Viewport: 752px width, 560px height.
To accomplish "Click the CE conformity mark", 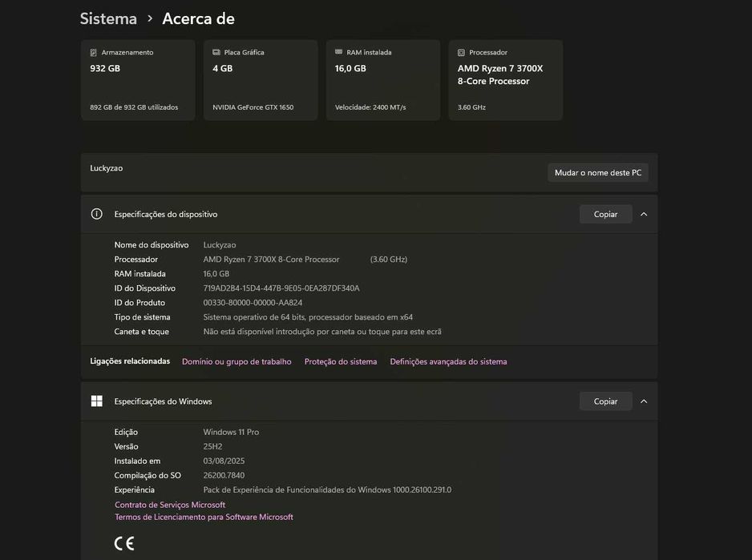I will pos(124,543).
